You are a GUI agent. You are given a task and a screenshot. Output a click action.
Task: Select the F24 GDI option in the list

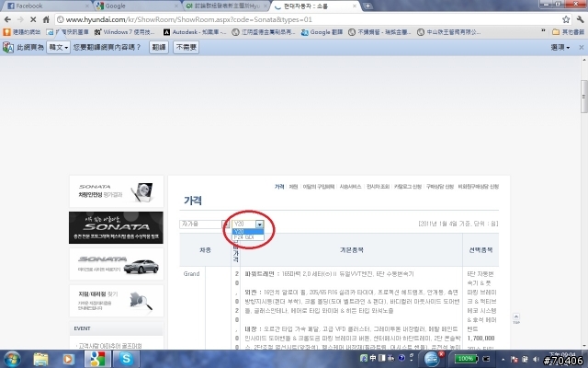point(248,237)
